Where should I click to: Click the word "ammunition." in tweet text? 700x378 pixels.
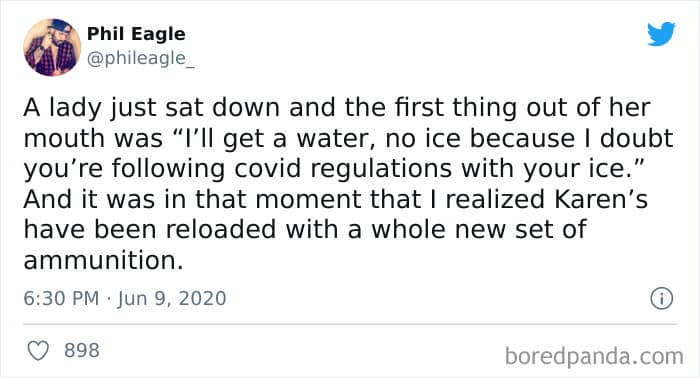coord(104,260)
